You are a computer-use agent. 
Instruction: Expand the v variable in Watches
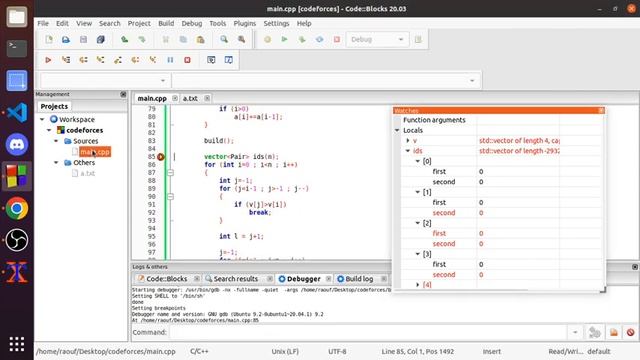coord(407,140)
